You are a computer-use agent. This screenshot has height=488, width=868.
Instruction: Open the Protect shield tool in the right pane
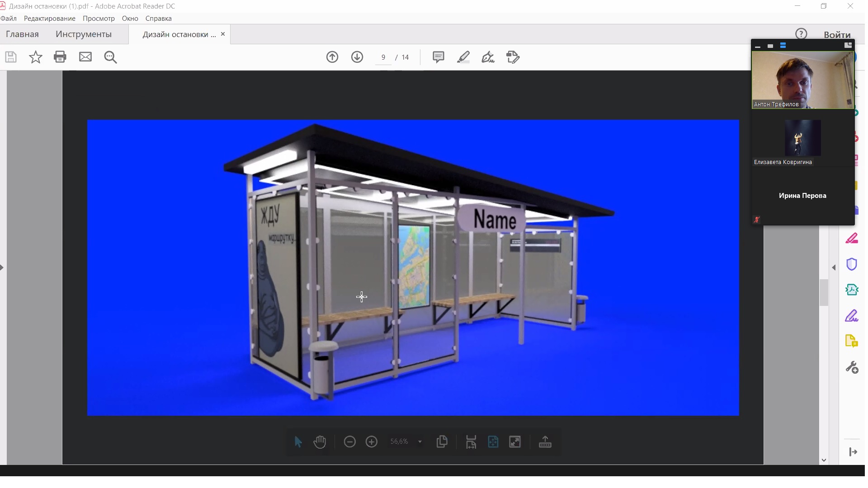coord(852,264)
